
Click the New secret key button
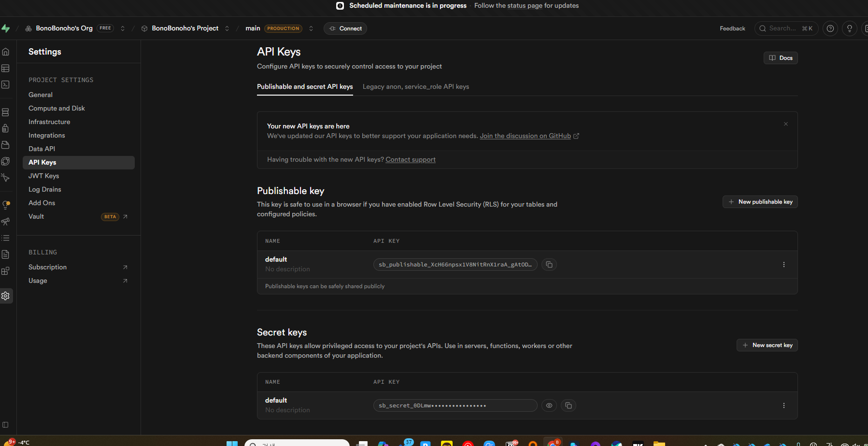(x=767, y=345)
